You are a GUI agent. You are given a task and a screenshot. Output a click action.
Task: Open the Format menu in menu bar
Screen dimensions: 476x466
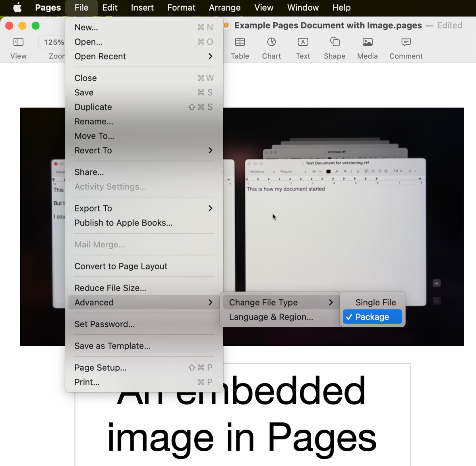(181, 8)
